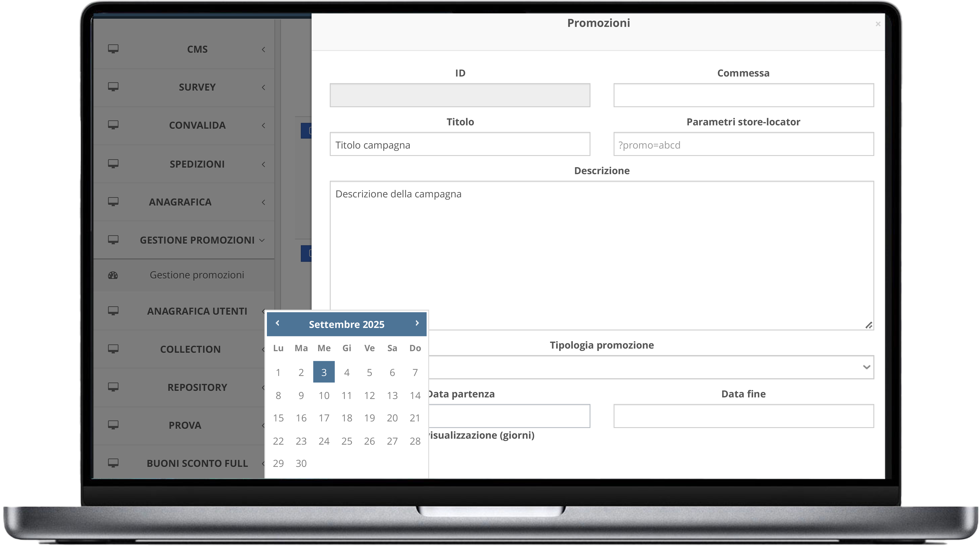
Task: Go to previous month in calendar
Action: pos(277,323)
